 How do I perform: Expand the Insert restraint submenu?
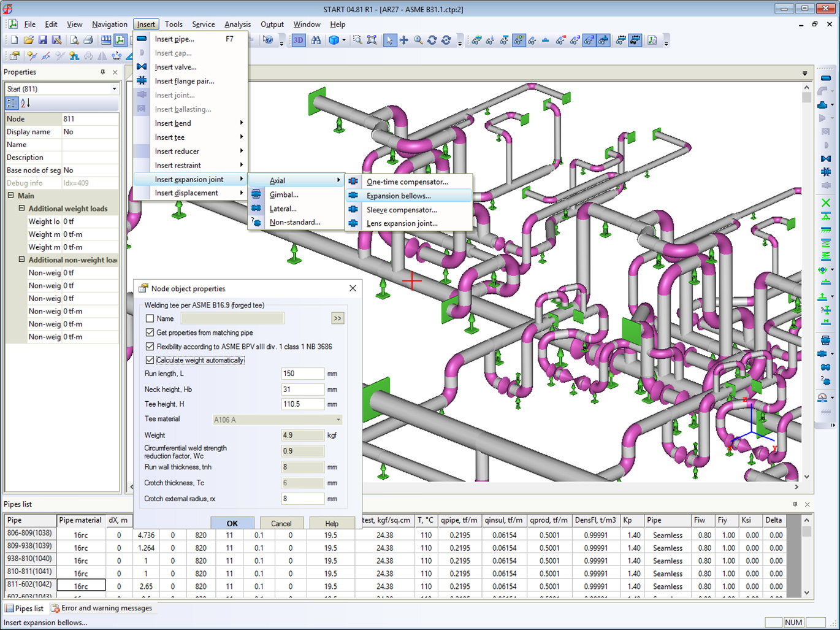[x=191, y=166]
